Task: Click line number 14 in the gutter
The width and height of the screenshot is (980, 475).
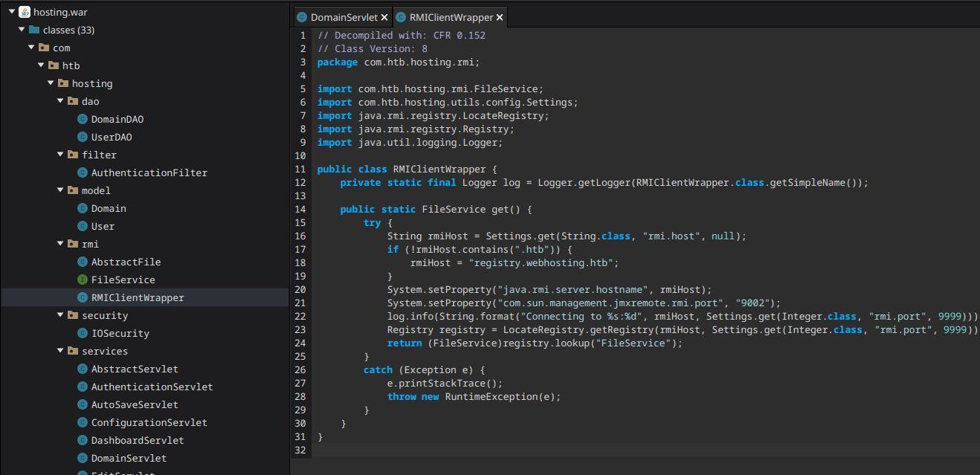Action: (x=300, y=209)
